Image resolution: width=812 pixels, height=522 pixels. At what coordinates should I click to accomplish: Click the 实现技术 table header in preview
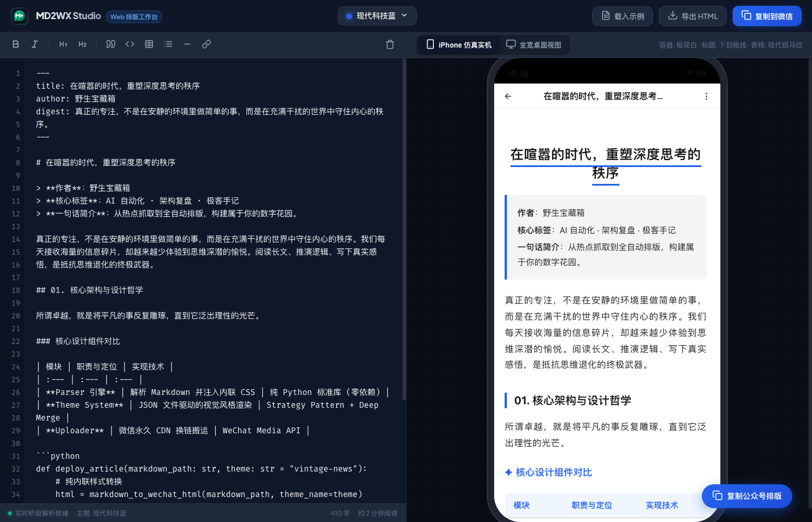[x=662, y=505]
